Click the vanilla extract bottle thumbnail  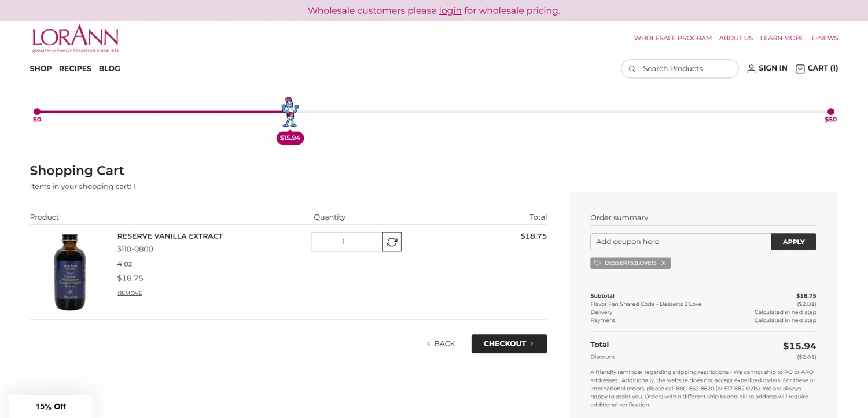point(70,272)
